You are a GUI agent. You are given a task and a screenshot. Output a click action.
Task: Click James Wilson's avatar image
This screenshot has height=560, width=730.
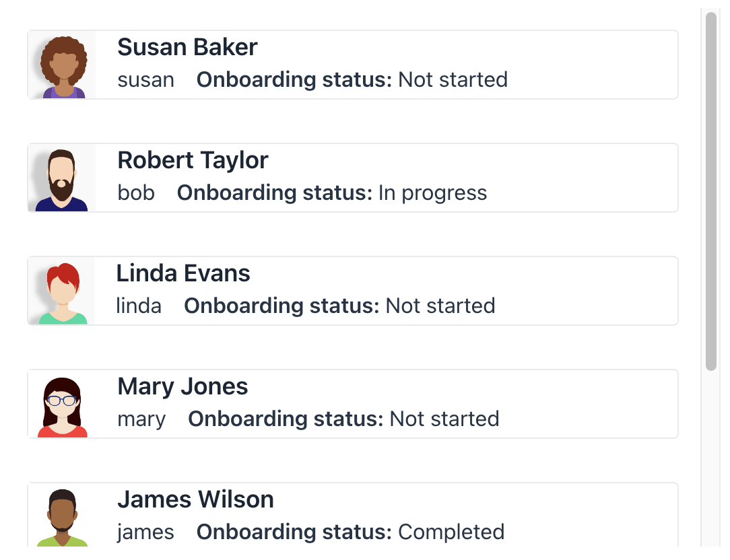tap(62, 516)
